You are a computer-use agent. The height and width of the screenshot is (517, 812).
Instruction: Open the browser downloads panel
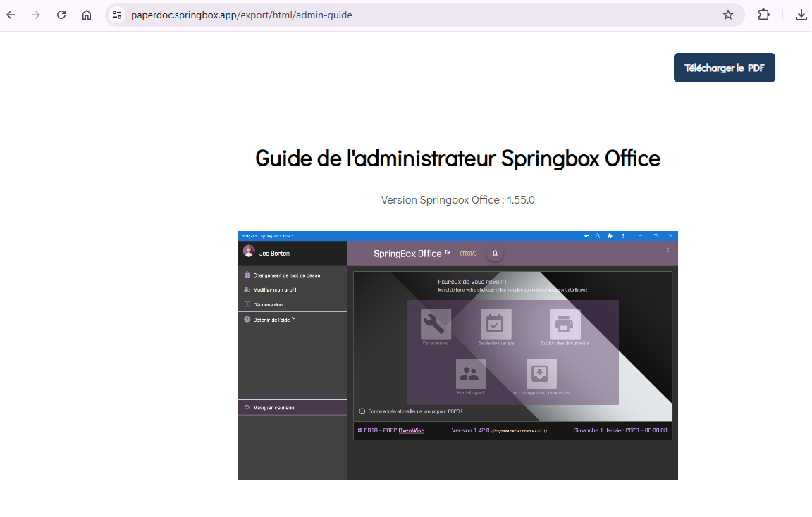[x=801, y=15]
